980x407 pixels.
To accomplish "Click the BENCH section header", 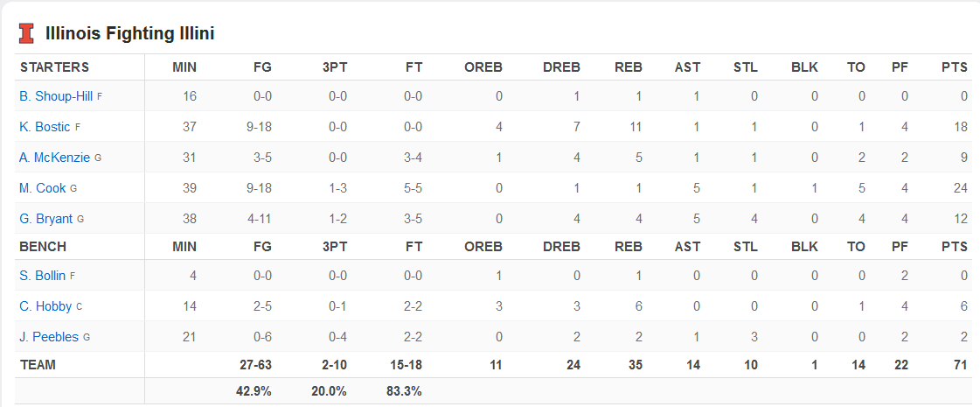I will pyautogui.click(x=43, y=247).
